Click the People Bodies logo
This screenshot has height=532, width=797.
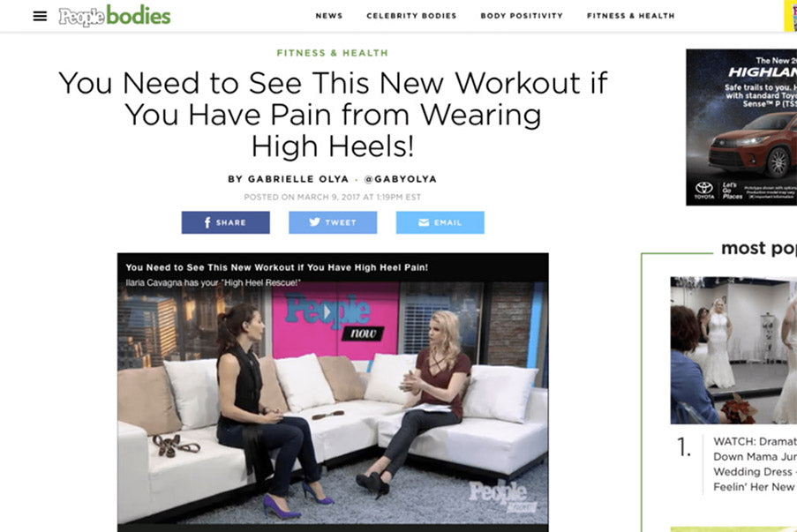click(x=115, y=16)
